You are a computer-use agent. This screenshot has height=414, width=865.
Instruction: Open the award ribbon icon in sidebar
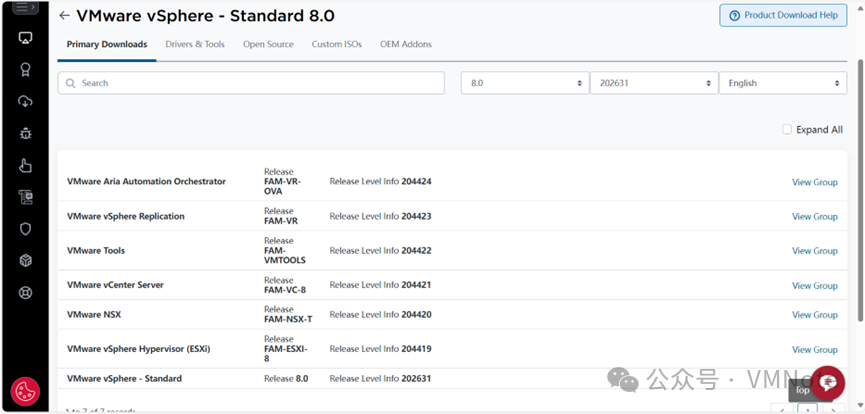25,70
